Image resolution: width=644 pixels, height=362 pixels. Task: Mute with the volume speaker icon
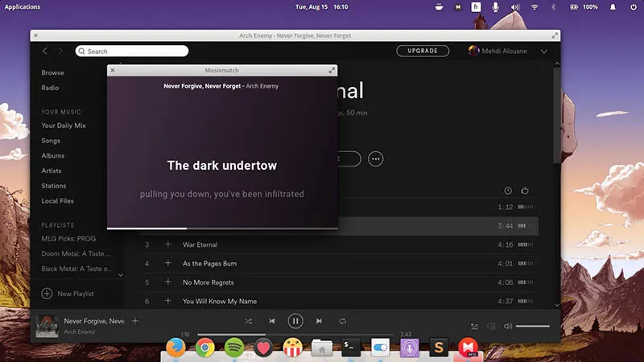(508, 327)
